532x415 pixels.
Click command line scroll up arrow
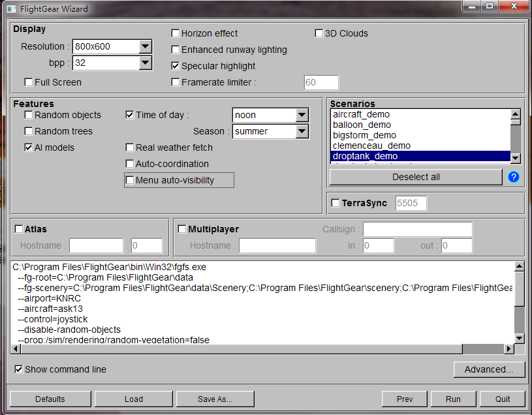[x=519, y=266]
